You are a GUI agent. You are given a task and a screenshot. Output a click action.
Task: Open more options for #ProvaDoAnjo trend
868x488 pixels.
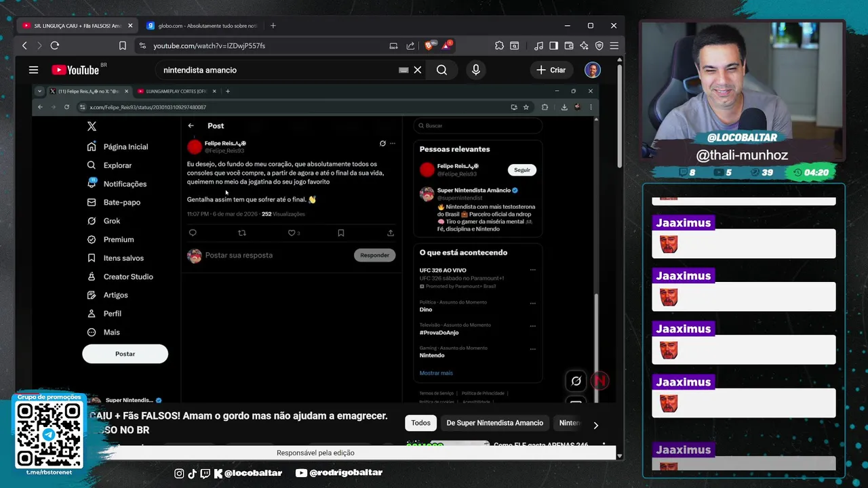(532, 326)
